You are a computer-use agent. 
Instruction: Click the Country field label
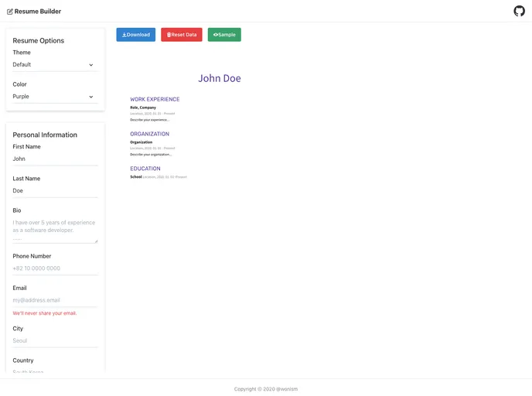click(23, 360)
